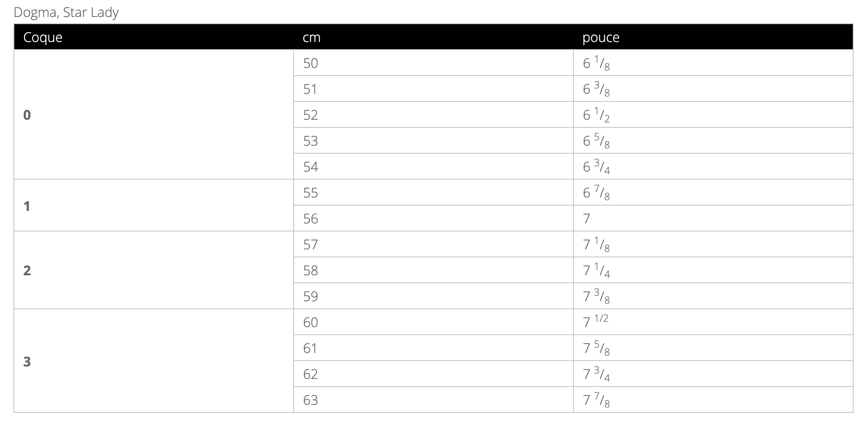
Task: Click the 6 7/8 inch value
Action: (596, 193)
